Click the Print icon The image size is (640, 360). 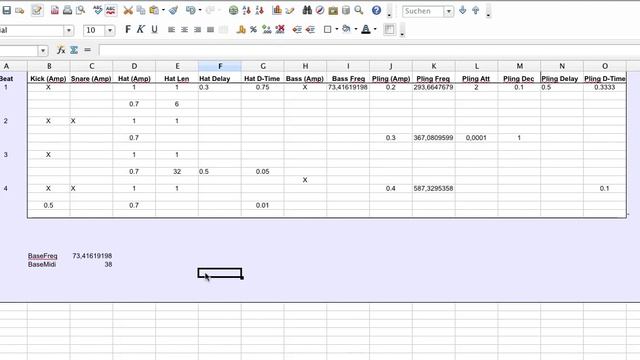pyautogui.click(x=67, y=11)
